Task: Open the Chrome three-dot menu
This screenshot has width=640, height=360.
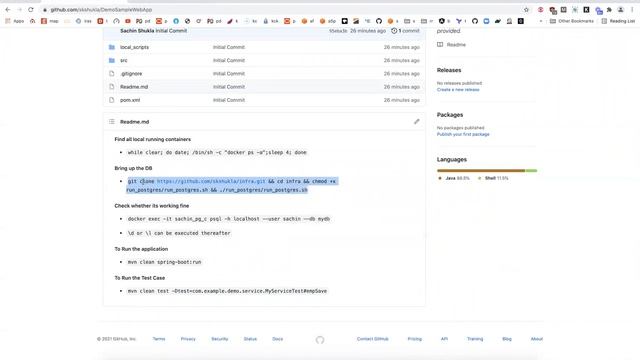Action: pyautogui.click(x=632, y=10)
